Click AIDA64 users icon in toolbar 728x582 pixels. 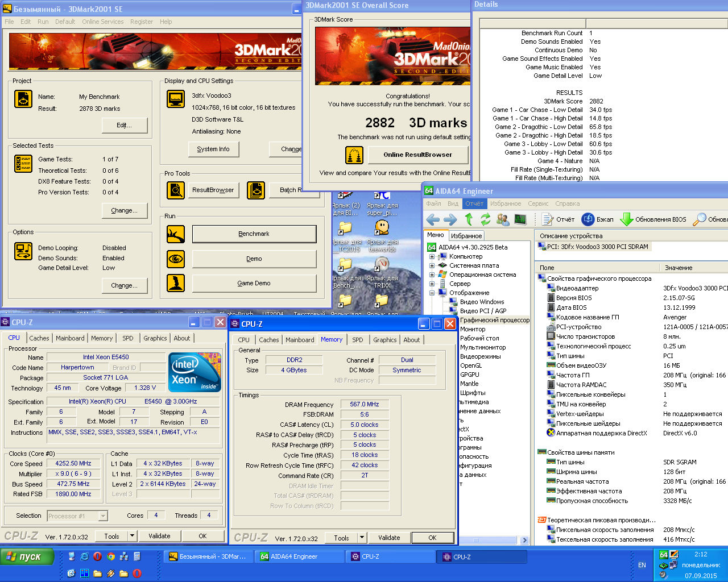tap(503, 219)
